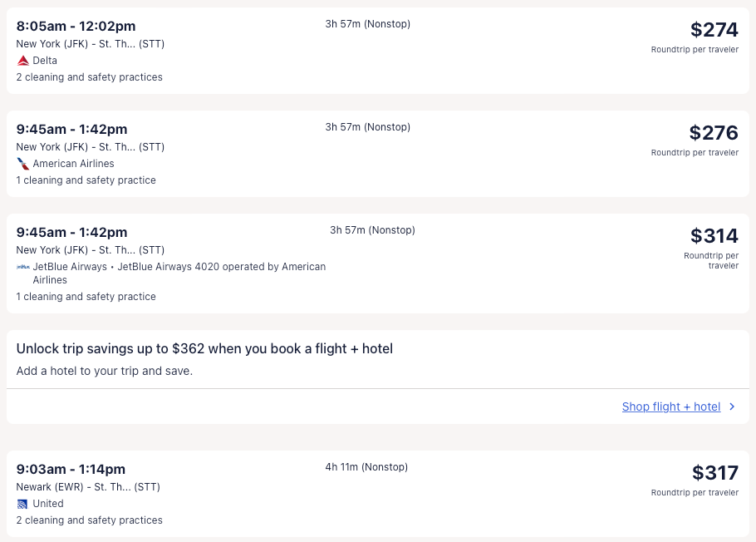The width and height of the screenshot is (756, 542).
Task: Open the Shop flight + hotel link
Action: (670, 406)
